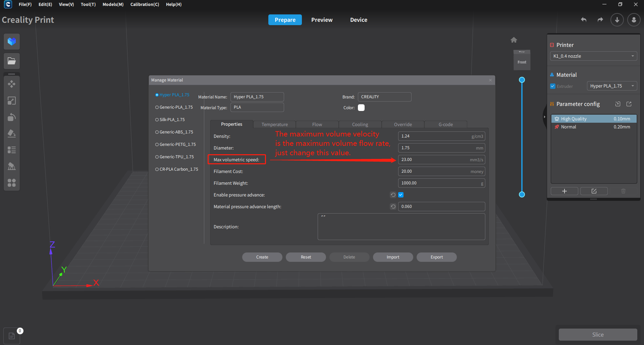Select the Rotate tool icon
This screenshot has width=644, height=345.
pyautogui.click(x=12, y=117)
